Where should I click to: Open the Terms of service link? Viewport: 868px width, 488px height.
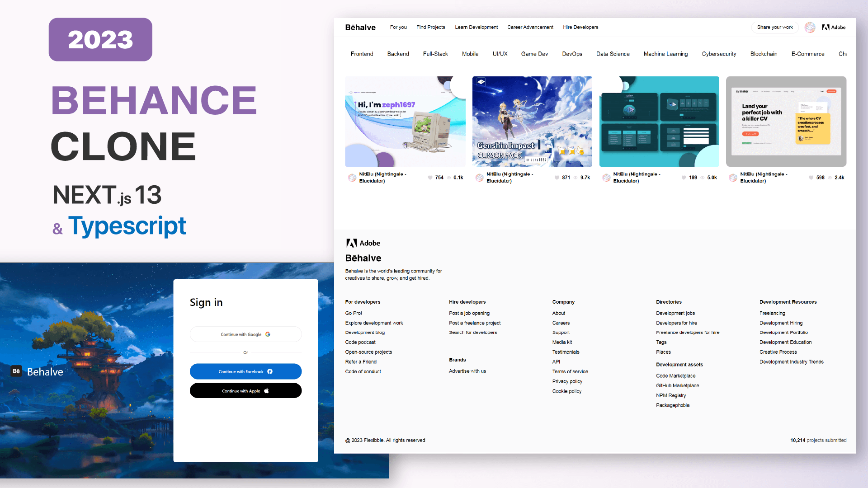[570, 372]
